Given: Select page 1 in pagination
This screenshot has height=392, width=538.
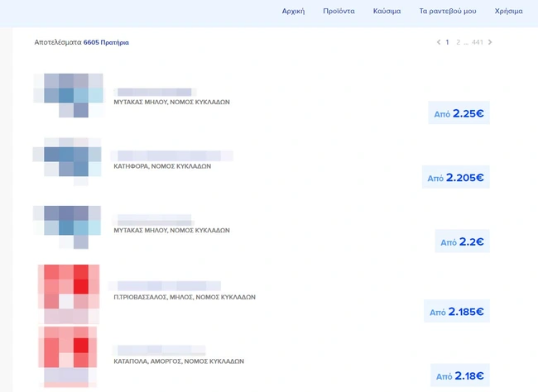Looking at the screenshot, I should pos(448,42).
